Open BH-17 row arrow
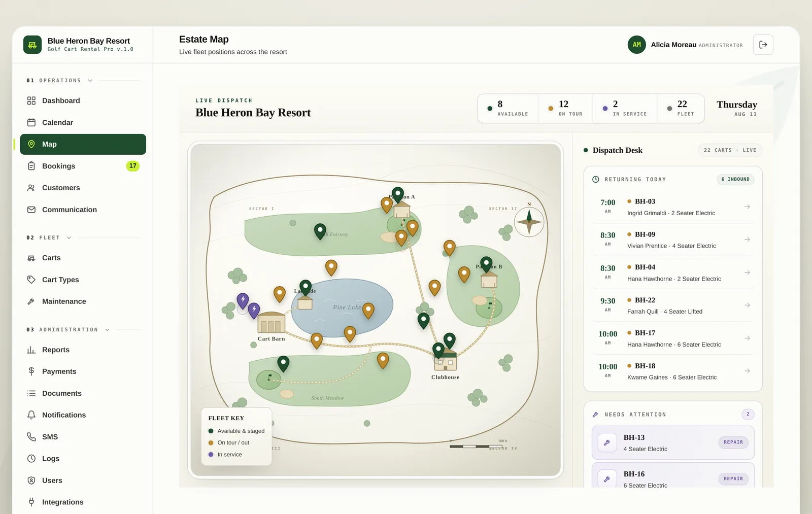 coord(747,338)
